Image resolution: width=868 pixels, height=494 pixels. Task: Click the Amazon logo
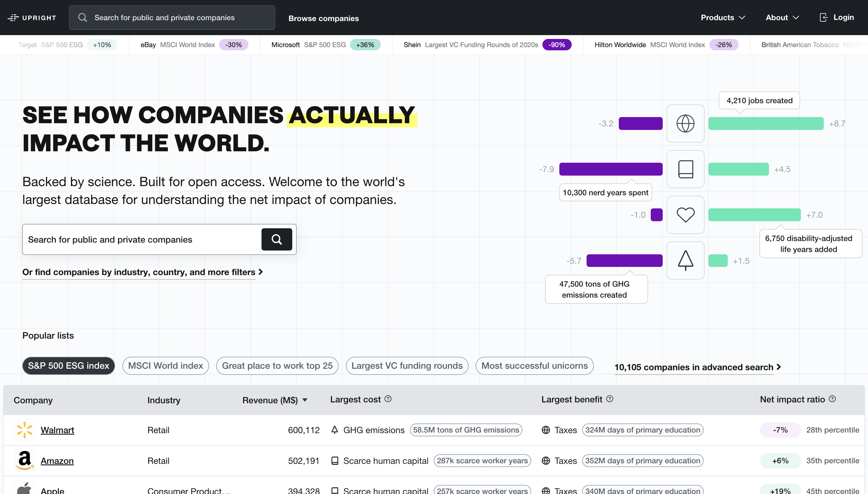click(24, 460)
